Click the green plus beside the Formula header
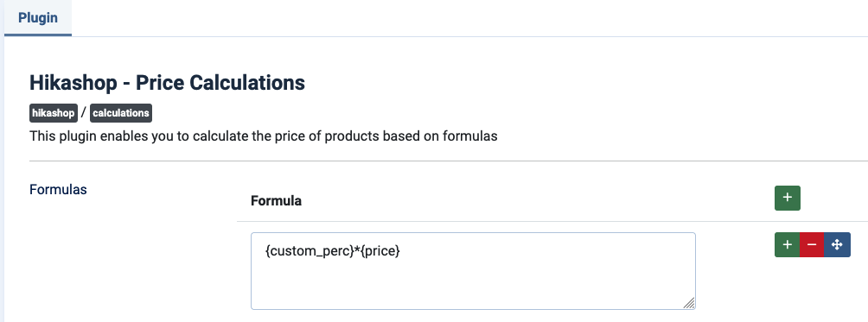The image size is (868, 322). click(x=788, y=198)
